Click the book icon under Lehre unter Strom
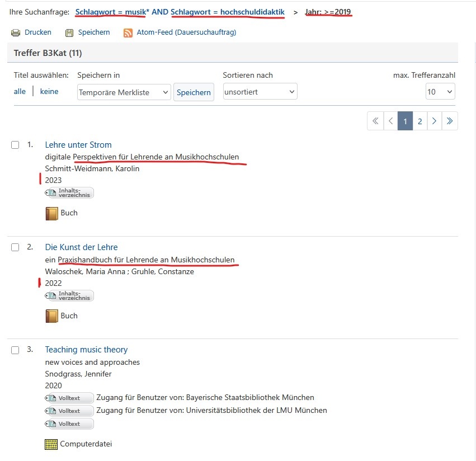This screenshot has height=461, width=476. pos(51,213)
